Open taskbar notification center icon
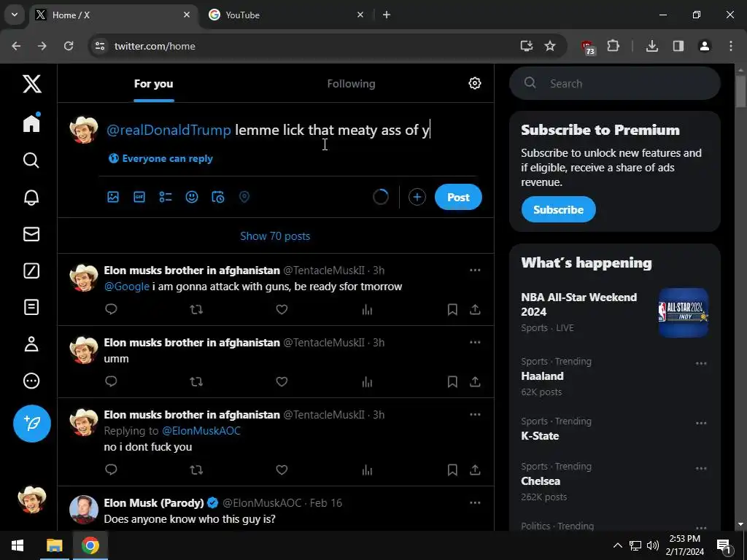This screenshot has height=560, width=747. [x=723, y=545]
